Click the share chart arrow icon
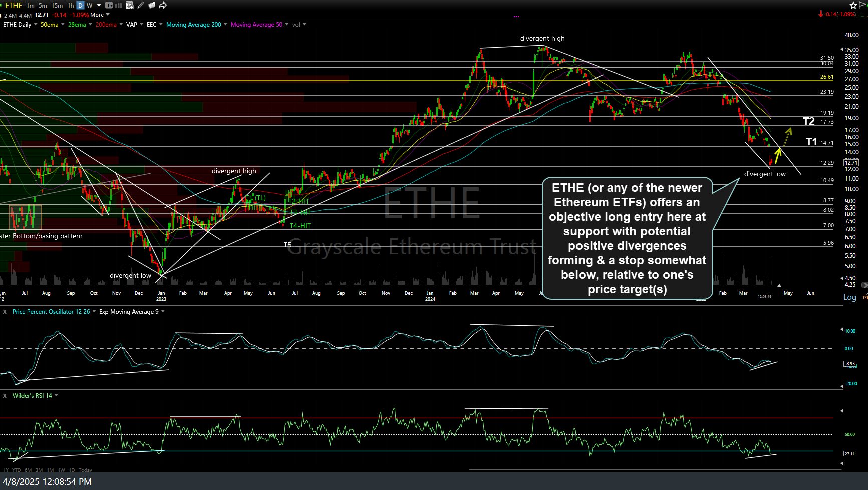This screenshot has height=490, width=868. [x=162, y=5]
